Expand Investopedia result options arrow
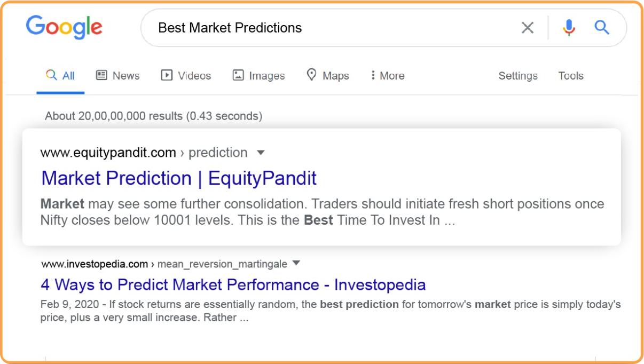The height and width of the screenshot is (364, 644). point(297,263)
